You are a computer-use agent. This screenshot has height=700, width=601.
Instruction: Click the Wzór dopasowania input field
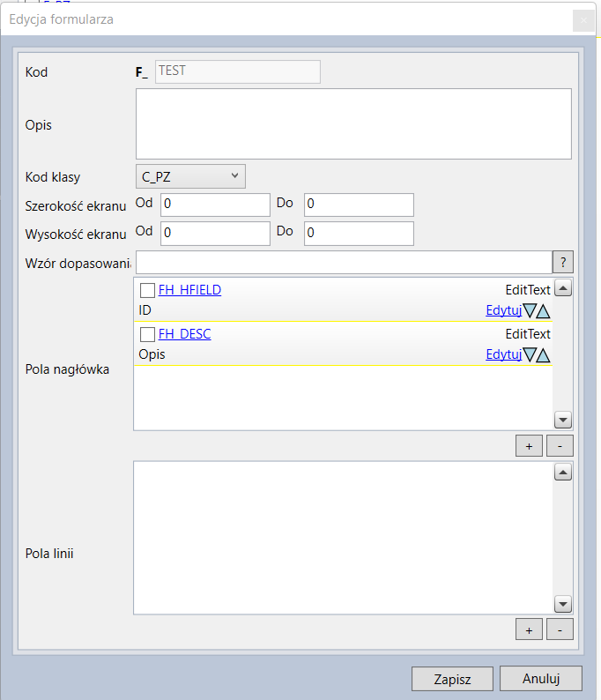coord(344,262)
